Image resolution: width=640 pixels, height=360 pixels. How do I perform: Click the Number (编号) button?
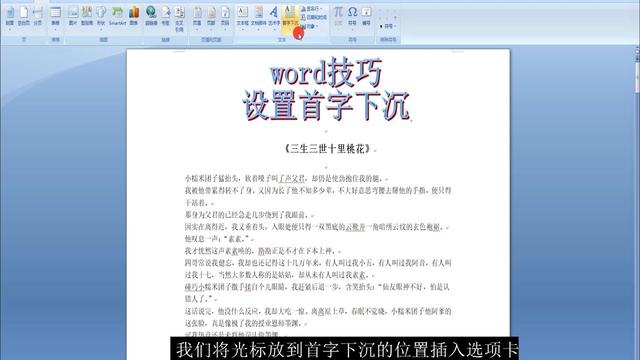click(367, 16)
